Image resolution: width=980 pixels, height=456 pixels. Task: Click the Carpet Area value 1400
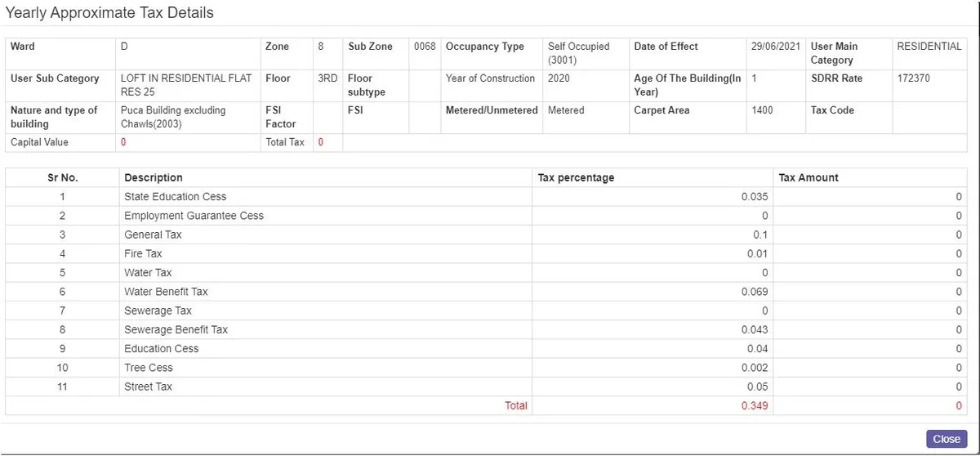tap(762, 110)
